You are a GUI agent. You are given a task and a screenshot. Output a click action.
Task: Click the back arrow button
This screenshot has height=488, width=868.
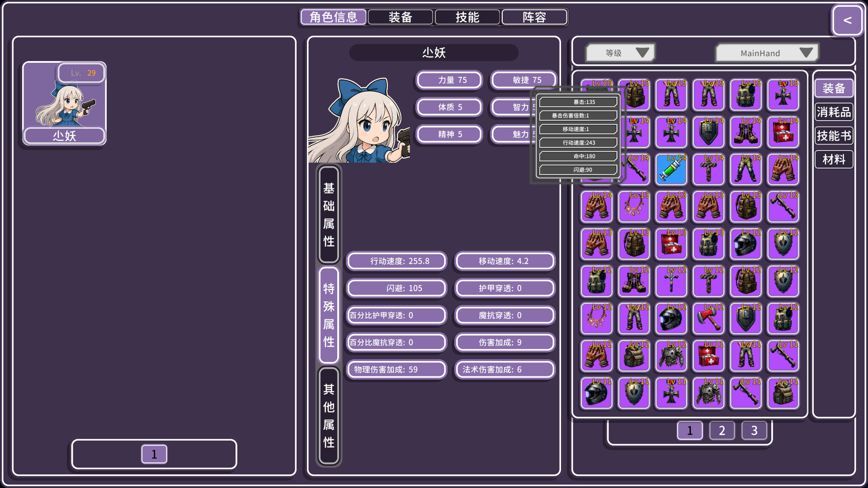pos(847,21)
